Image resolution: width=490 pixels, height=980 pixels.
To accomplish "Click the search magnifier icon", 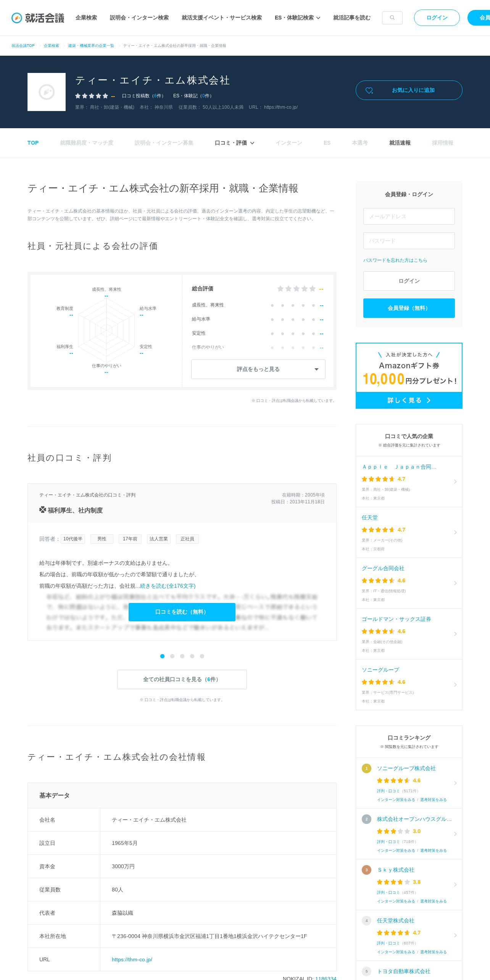I will [x=392, y=18].
